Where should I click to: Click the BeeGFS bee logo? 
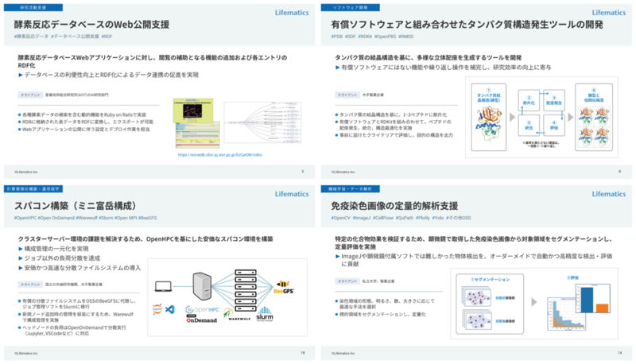(284, 287)
